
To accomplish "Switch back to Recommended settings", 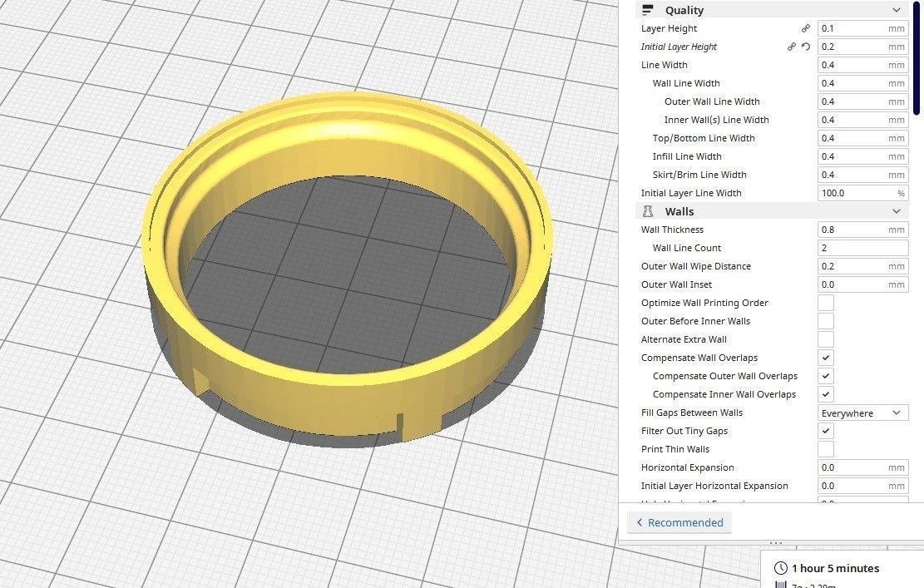I will (679, 522).
